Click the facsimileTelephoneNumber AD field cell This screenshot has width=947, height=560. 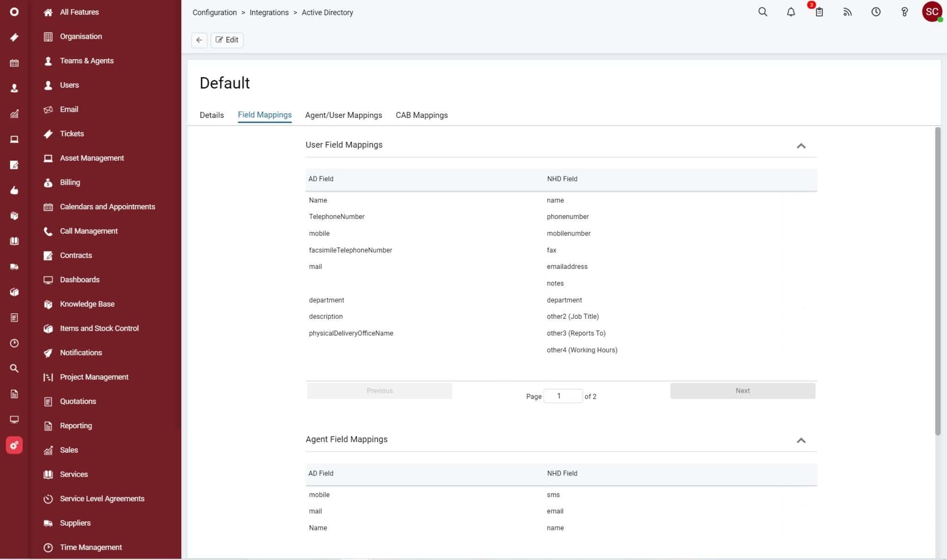[x=351, y=250]
